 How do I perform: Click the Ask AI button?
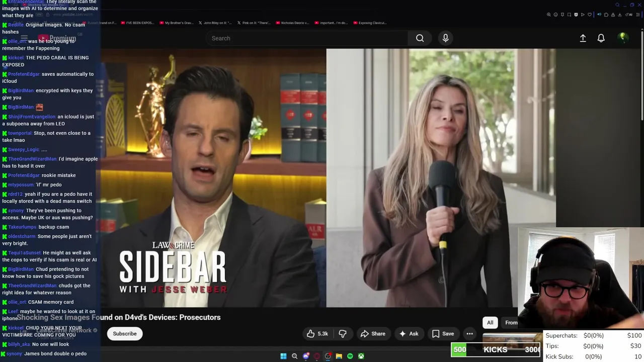409,334
